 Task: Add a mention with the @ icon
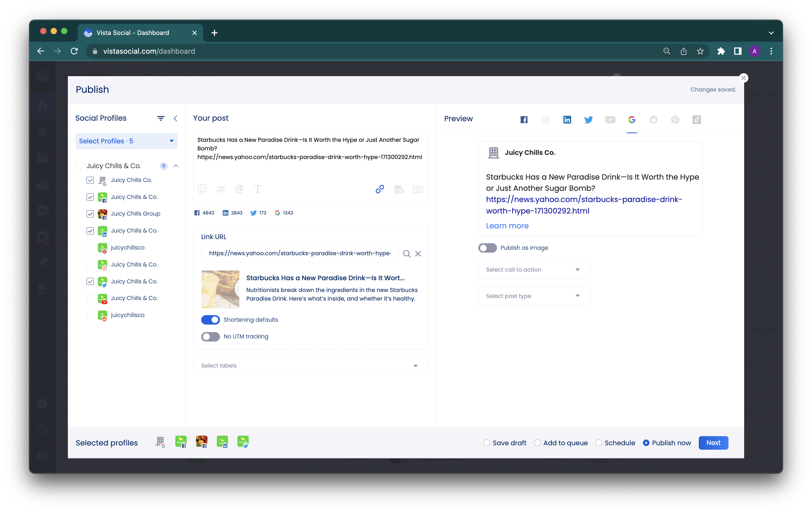[x=239, y=189]
